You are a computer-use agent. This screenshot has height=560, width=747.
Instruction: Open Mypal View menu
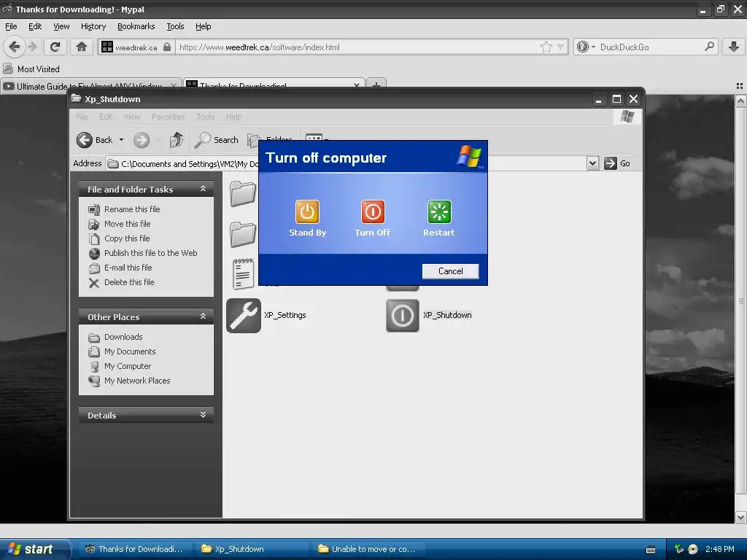click(x=61, y=27)
